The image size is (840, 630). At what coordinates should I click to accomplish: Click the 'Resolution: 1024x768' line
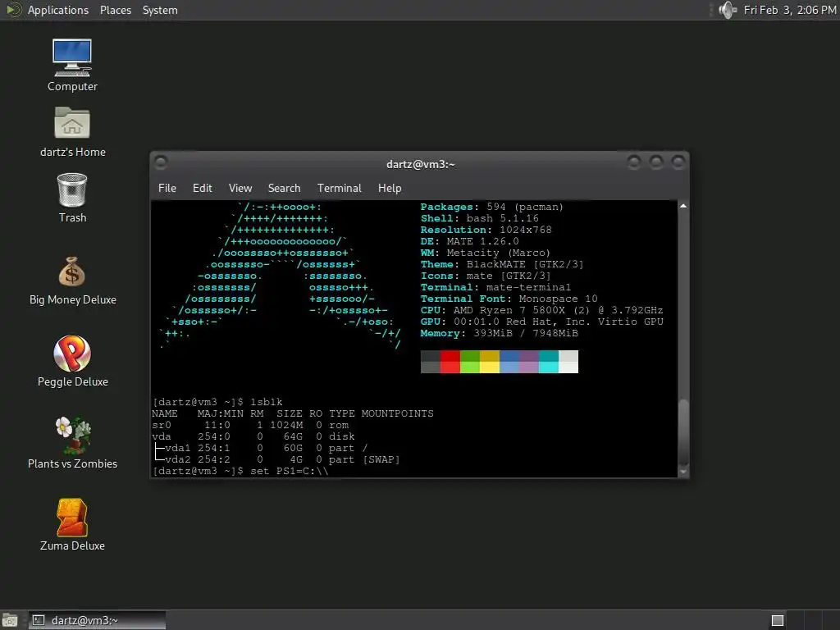486,230
